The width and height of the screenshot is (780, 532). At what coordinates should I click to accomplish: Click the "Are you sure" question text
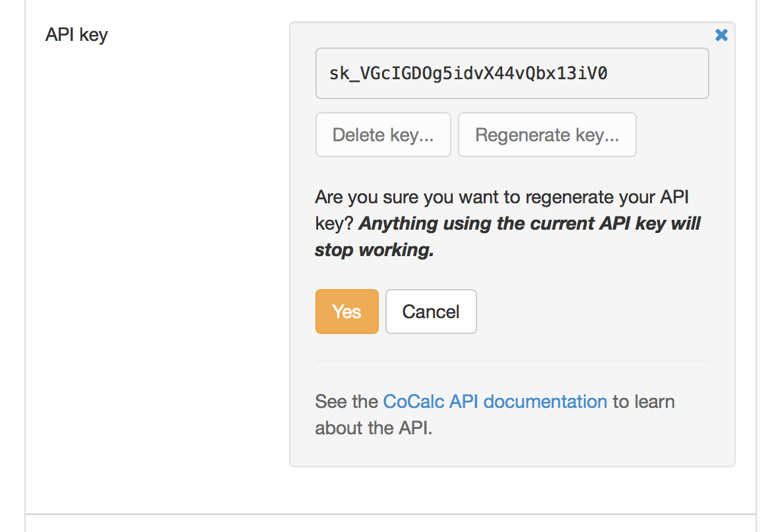click(x=368, y=197)
